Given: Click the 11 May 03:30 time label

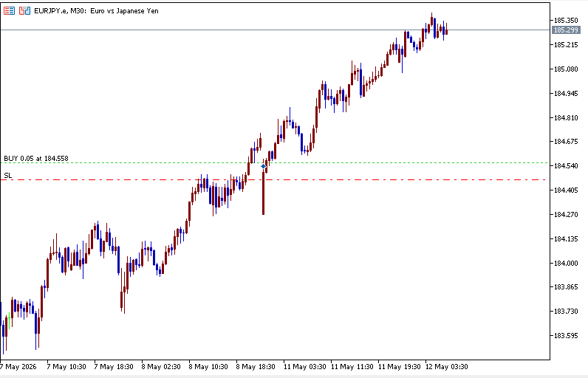Looking at the screenshot, I should pyautogui.click(x=304, y=366).
